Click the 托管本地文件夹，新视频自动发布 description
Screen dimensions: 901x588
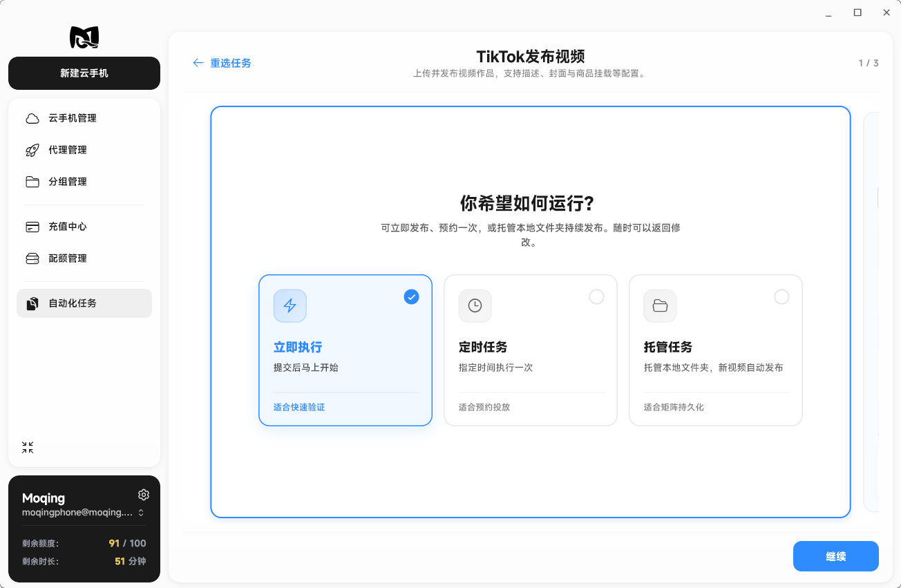[x=714, y=368]
